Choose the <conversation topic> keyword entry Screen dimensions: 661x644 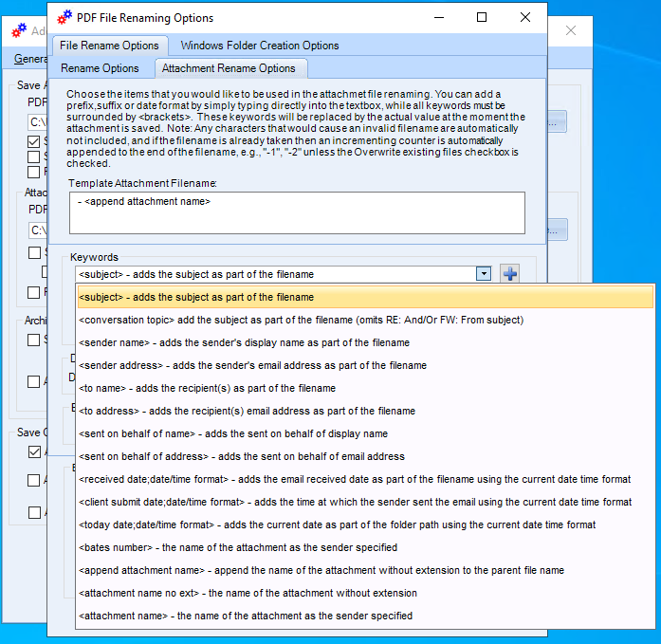pos(365,320)
